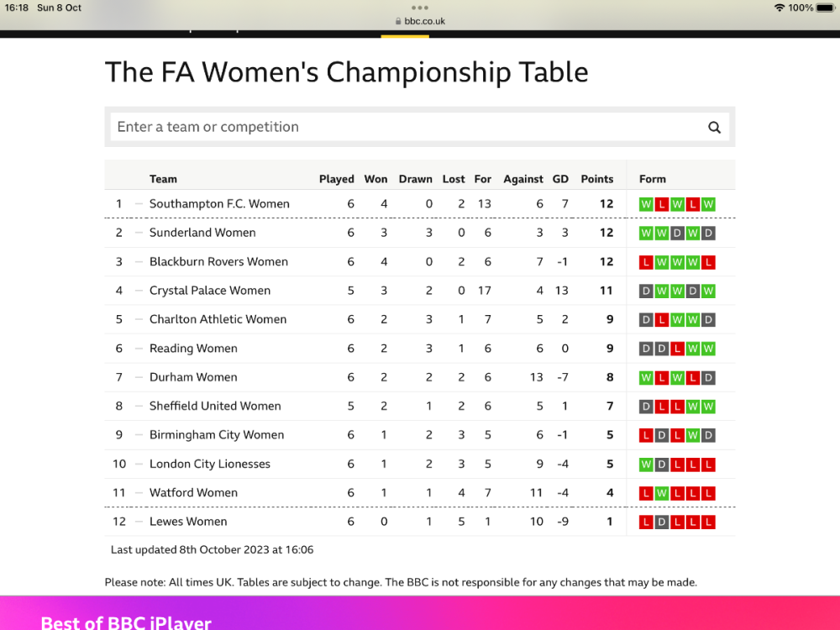Tap the battery indicator icon
The height and width of the screenshot is (630, 840).
click(825, 8)
